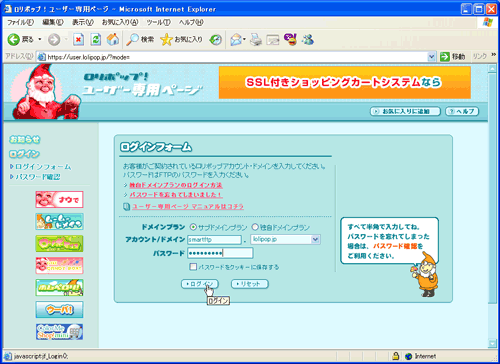This screenshot has width=500, height=364.
Task: Open the user page manual link
Action: (188, 207)
